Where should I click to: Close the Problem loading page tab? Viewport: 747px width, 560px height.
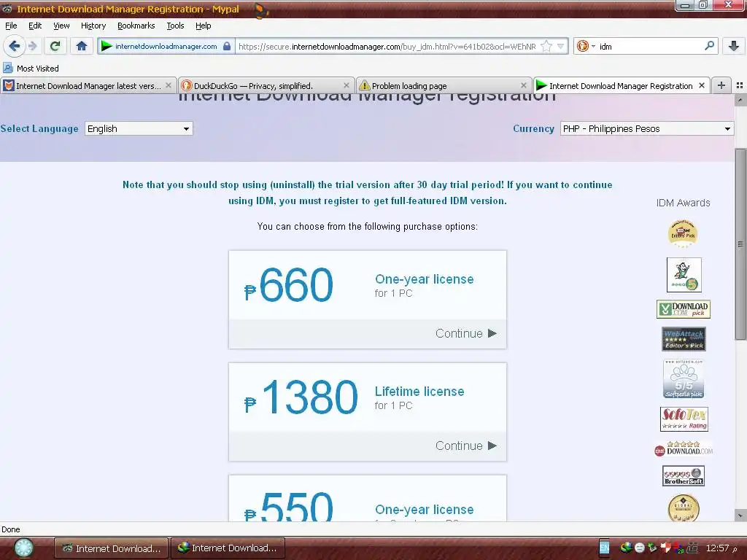tap(524, 85)
